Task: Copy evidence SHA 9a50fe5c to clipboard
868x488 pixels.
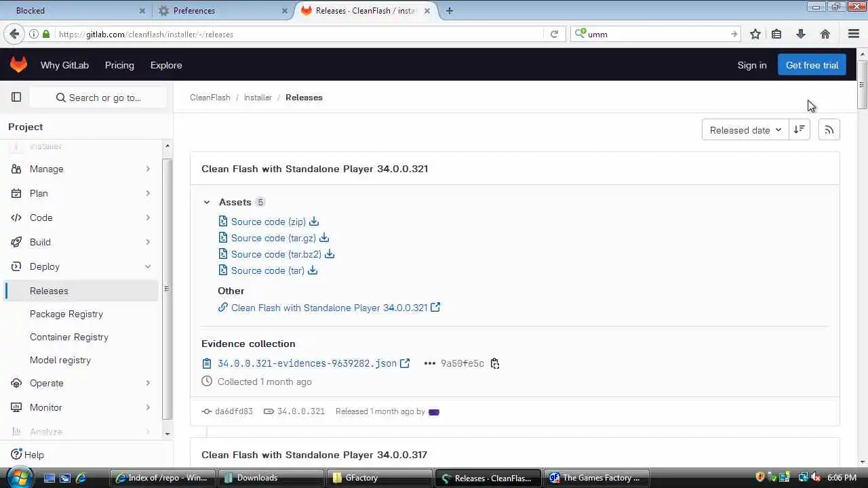Action: coord(495,363)
